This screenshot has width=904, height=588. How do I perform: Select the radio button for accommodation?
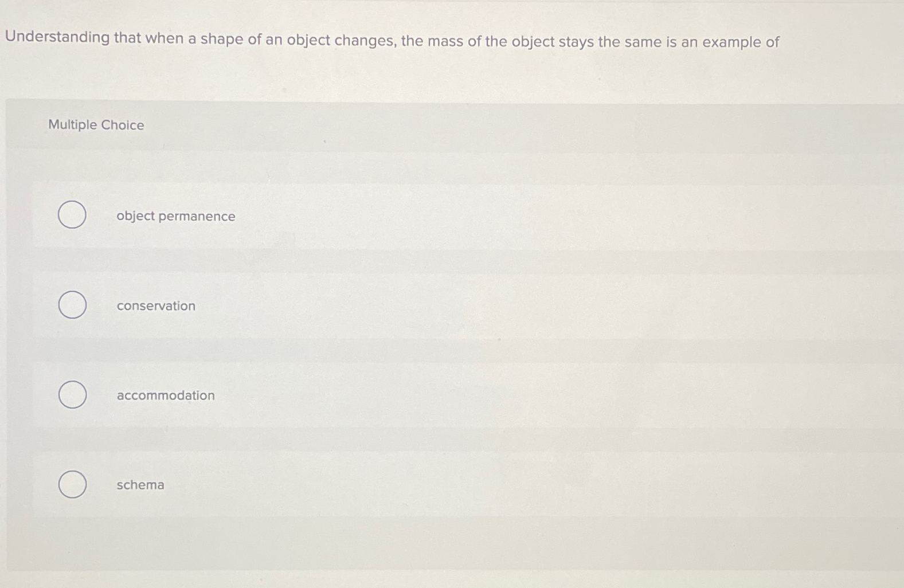tap(72, 394)
